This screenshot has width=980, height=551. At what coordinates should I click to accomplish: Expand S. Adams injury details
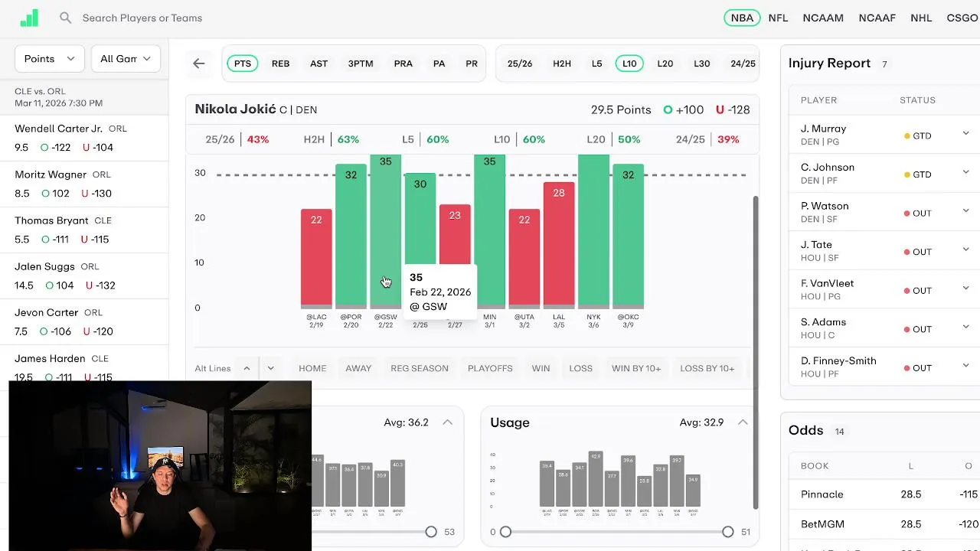965,328
